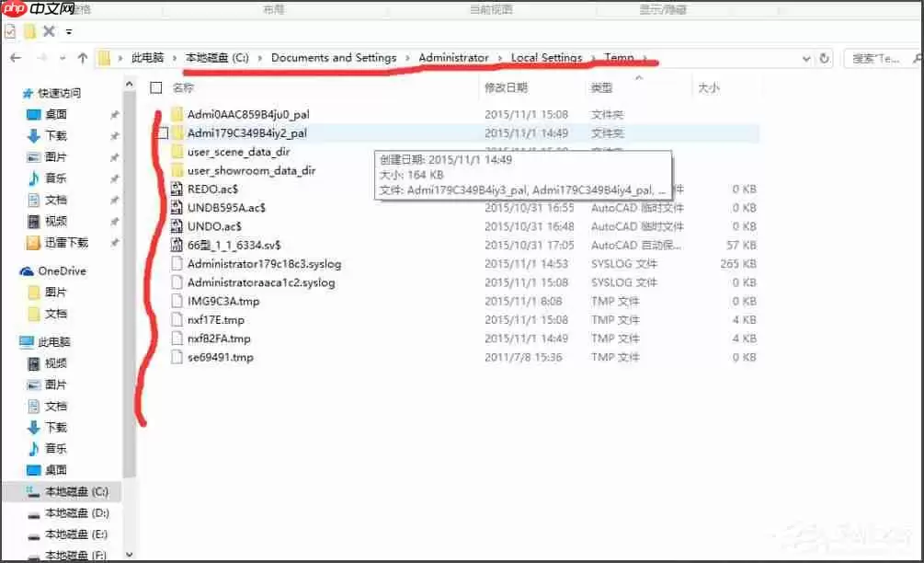Click navigation pane scroll down arrow

click(129, 554)
